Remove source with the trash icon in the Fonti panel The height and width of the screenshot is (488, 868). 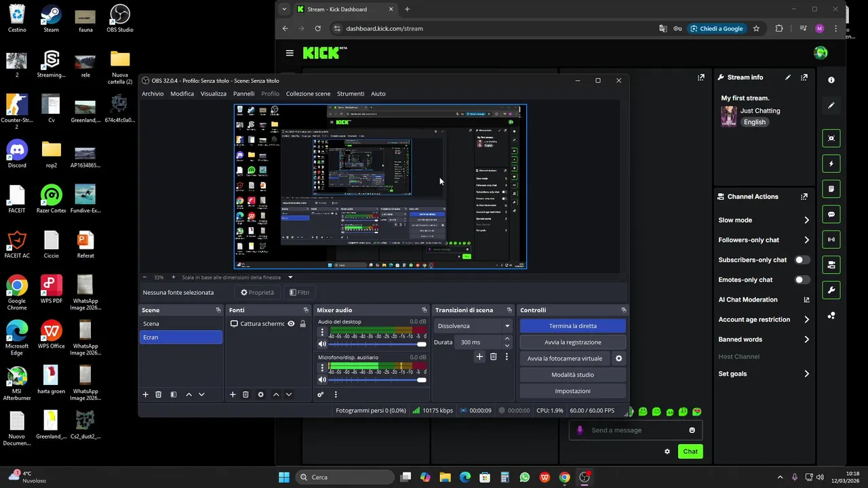[245, 394]
